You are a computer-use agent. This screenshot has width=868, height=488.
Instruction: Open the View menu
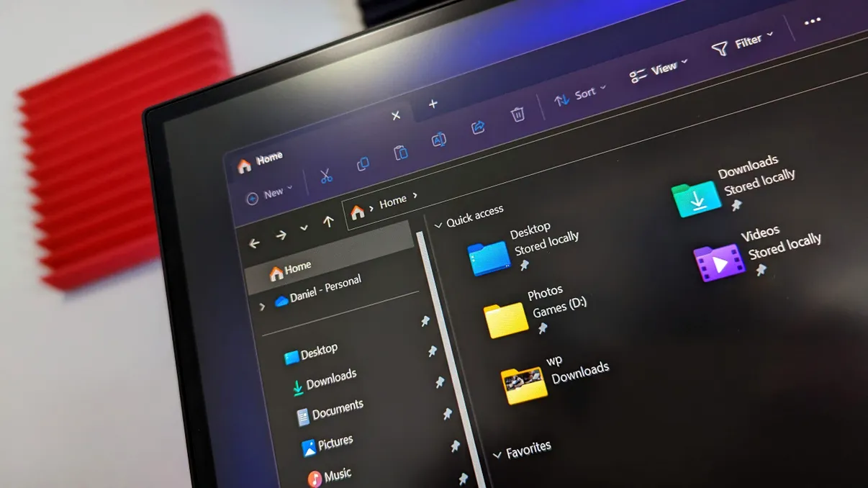point(658,69)
